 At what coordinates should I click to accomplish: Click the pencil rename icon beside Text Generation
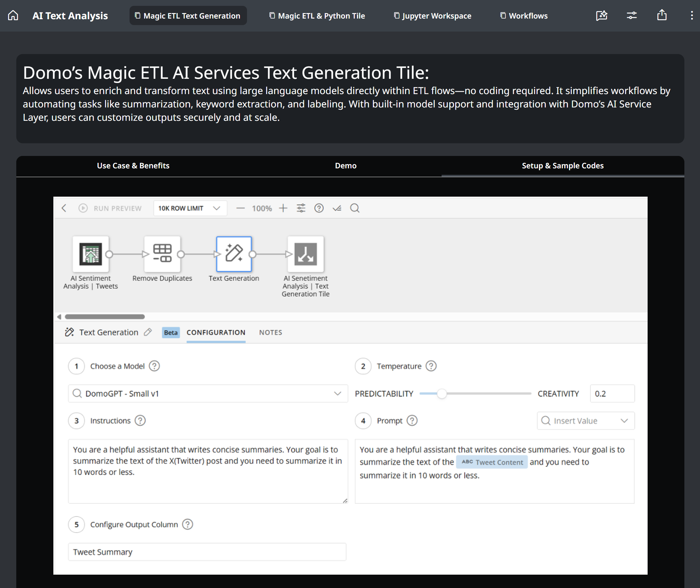(148, 332)
